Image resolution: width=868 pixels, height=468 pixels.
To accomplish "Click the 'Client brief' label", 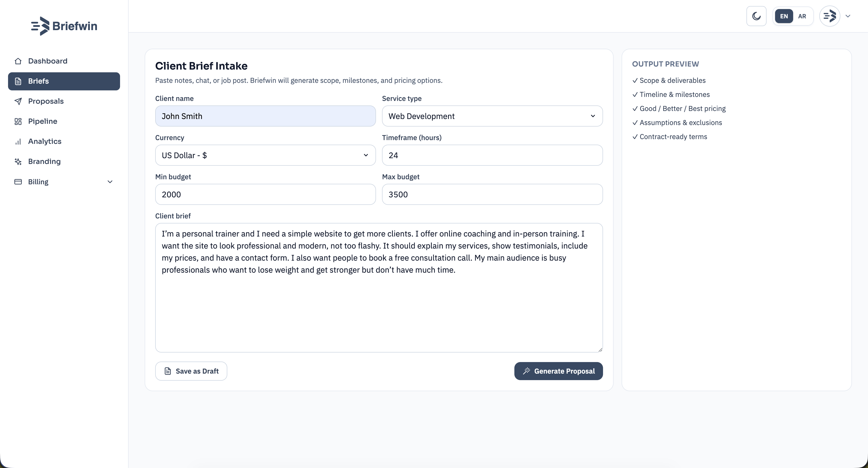I will 173,216.
